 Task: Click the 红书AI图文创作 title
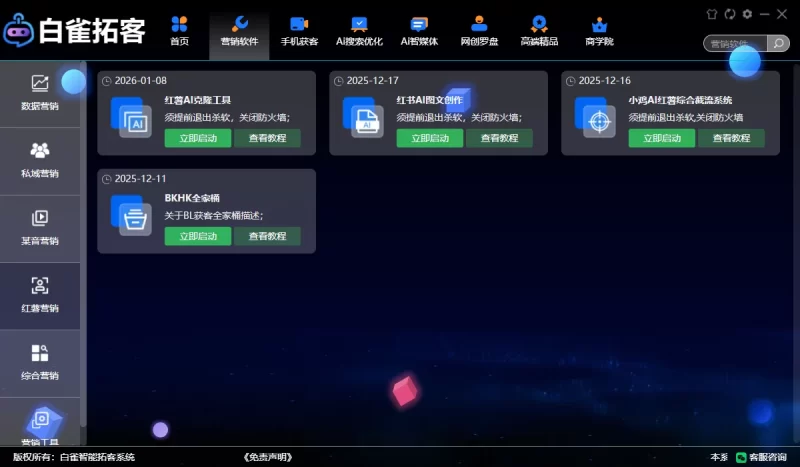(x=430, y=100)
